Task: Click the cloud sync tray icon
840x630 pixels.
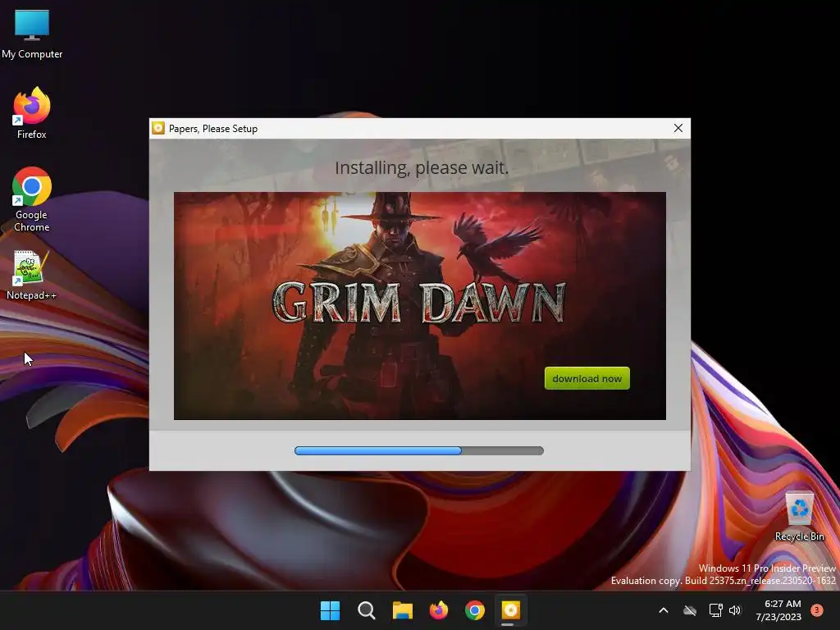Action: click(690, 610)
